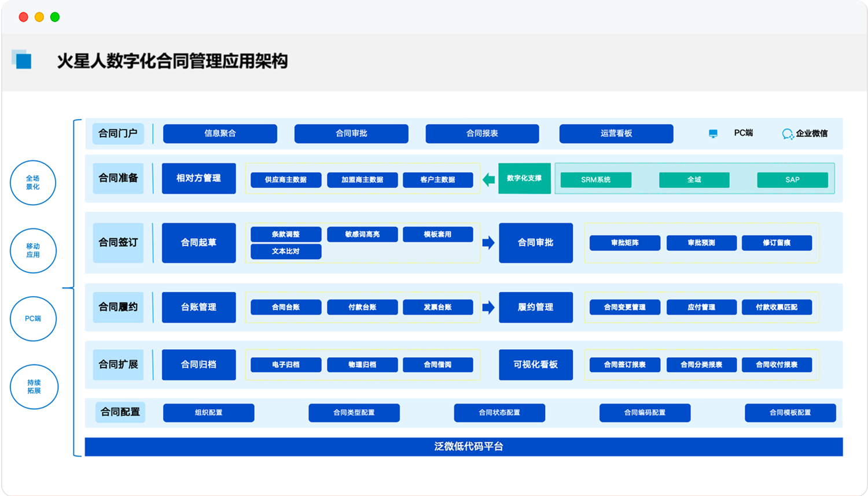Click the blue arrow after 发票台账
The width and height of the screenshot is (868, 496).
click(489, 307)
